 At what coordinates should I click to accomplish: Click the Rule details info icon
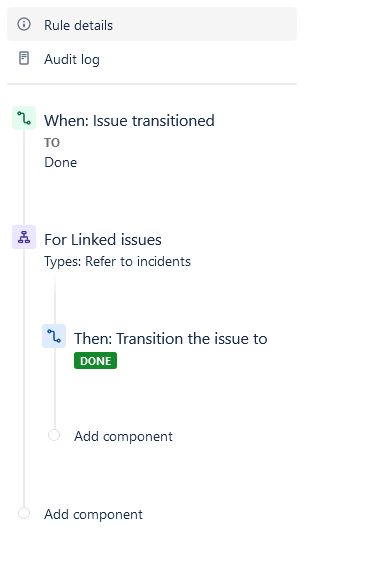[24, 24]
